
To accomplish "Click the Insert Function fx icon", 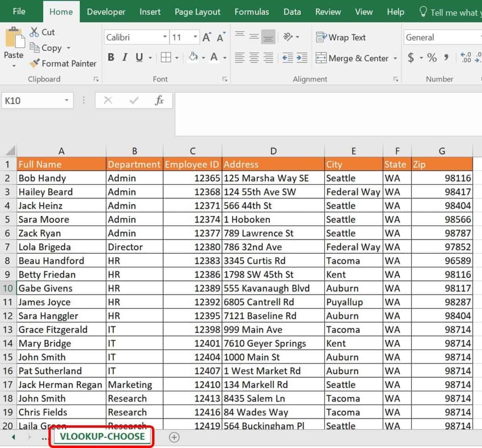I will [x=159, y=100].
